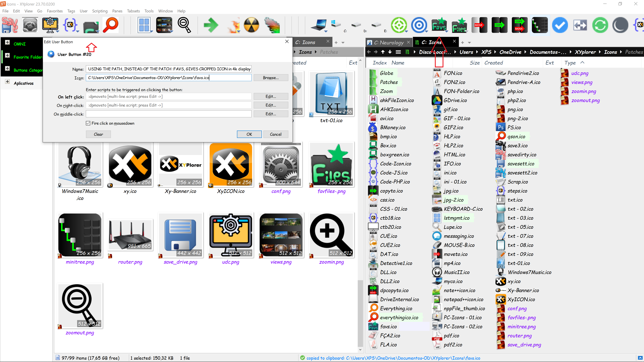Click the MOVE user button
Image resolution: width=644 pixels, height=362 pixels.
tap(479, 25)
